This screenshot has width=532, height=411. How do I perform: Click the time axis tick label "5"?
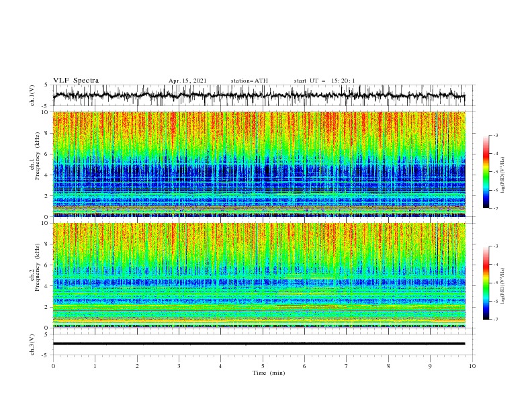[263, 366]
